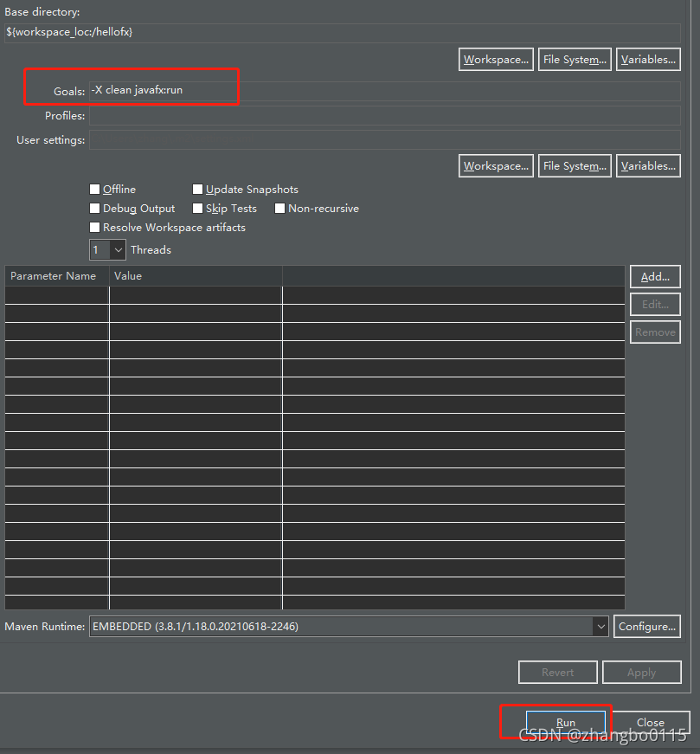
Task: Enable Update Snapshots option
Action: pos(197,189)
